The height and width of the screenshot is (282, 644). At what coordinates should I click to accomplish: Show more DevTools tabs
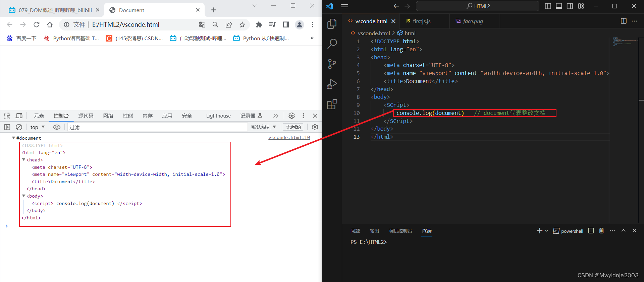pos(276,116)
